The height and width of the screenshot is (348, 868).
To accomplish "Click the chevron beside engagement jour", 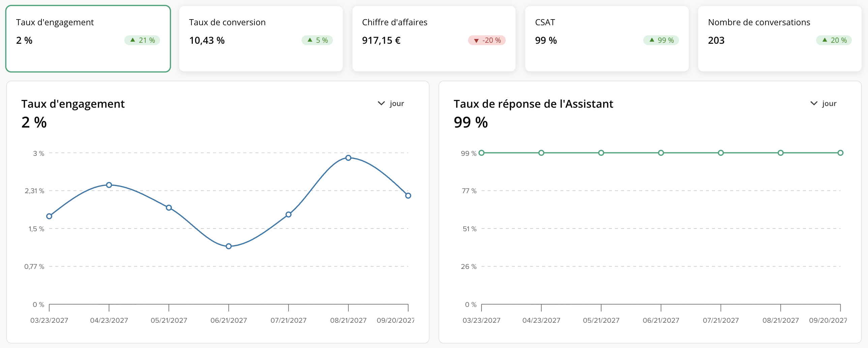I will point(381,103).
